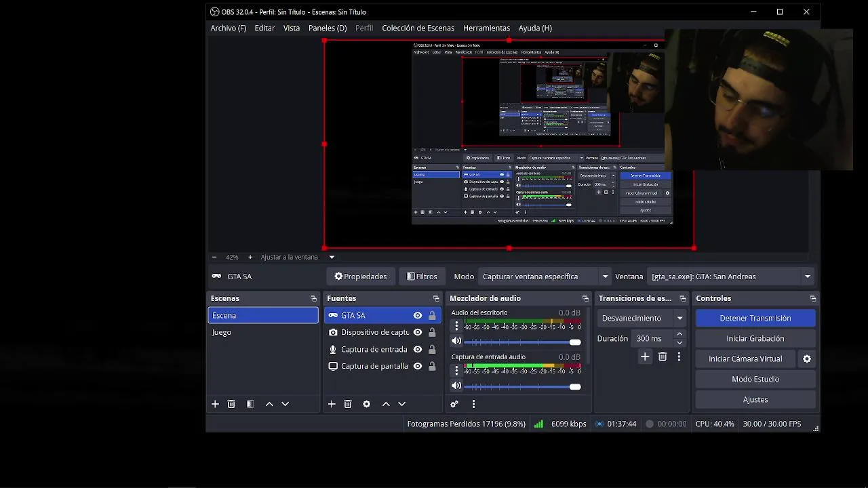Open preview scaling dropdown arrow

click(x=332, y=258)
